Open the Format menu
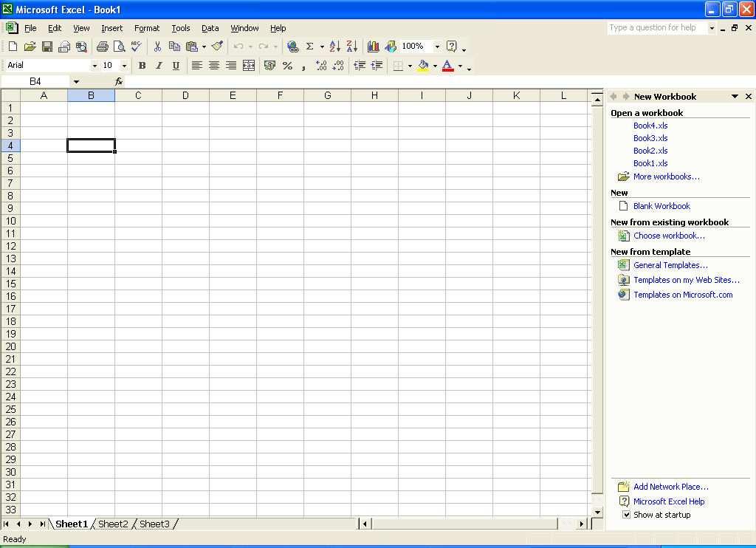Viewport: 756px width, 548px height. [x=147, y=28]
